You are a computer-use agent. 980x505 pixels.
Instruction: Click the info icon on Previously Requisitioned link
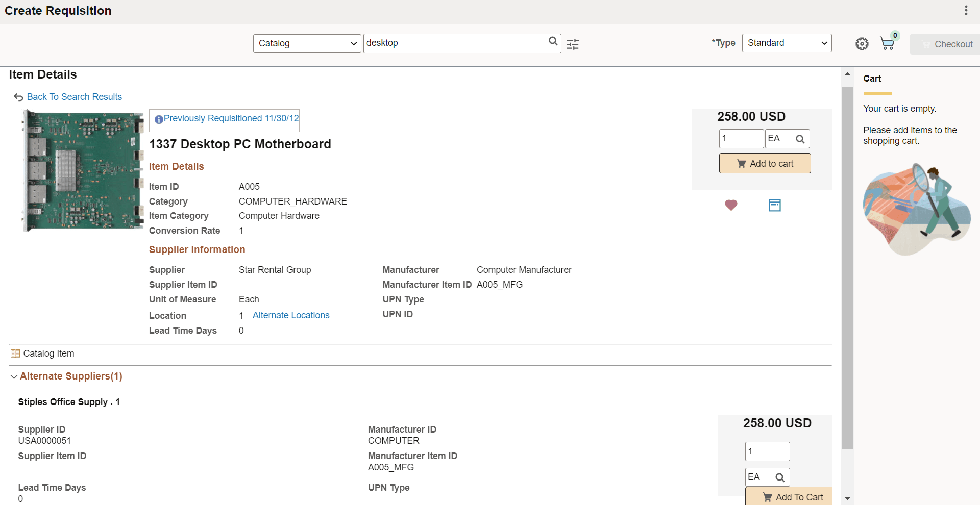click(x=159, y=119)
